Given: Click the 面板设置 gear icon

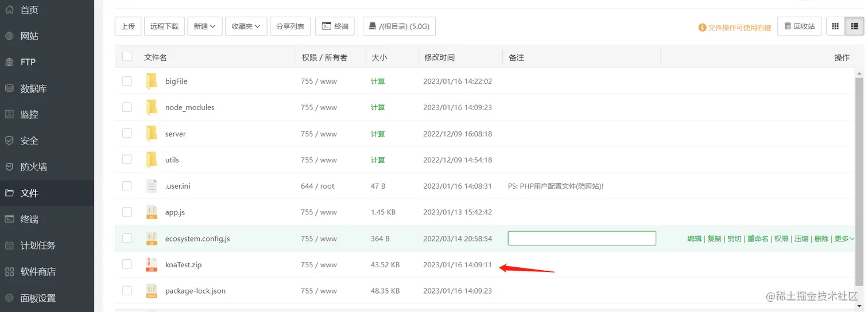Looking at the screenshot, I should 9,298.
